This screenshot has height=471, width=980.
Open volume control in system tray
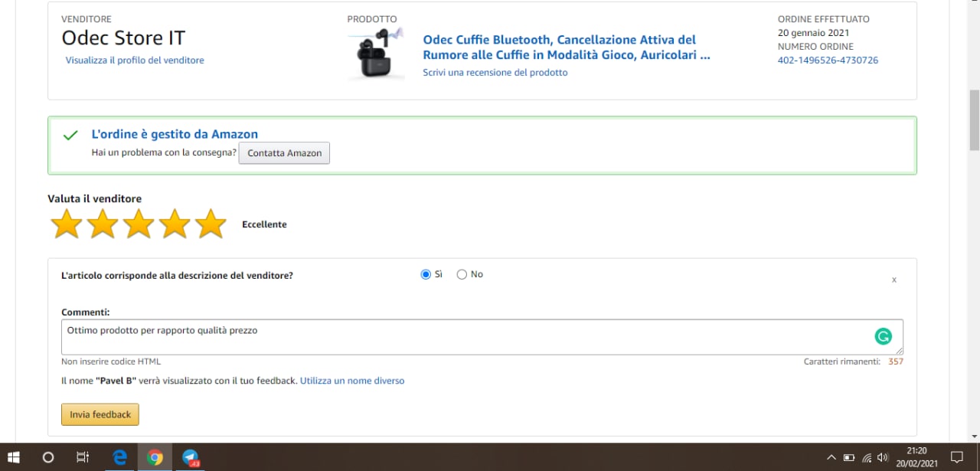pyautogui.click(x=883, y=458)
